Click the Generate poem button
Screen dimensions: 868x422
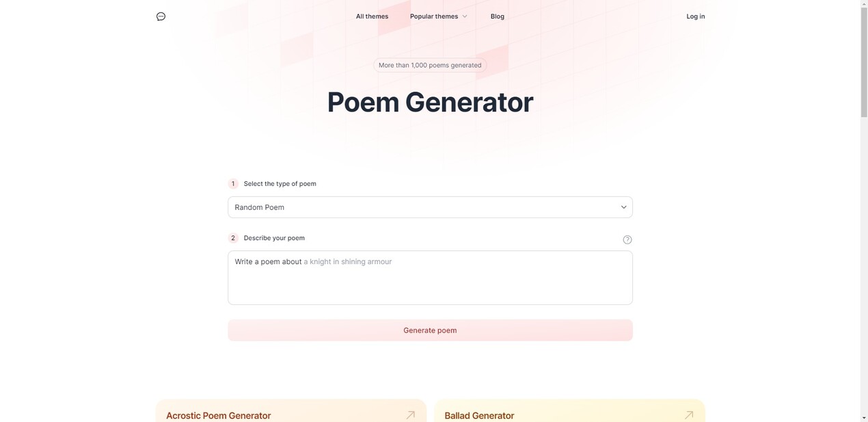(429, 330)
